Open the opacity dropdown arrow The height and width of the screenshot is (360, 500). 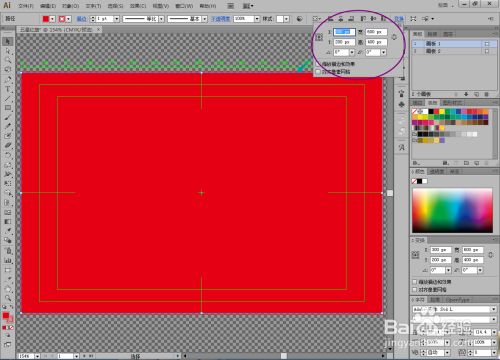pos(257,19)
